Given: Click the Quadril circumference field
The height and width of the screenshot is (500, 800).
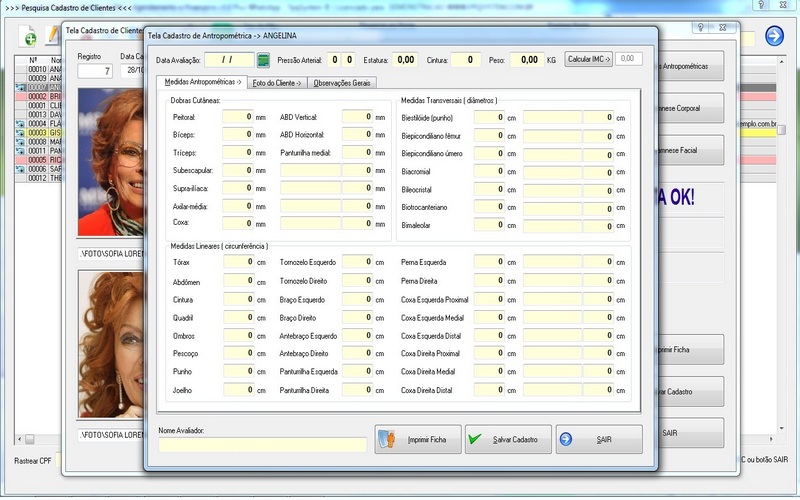Looking at the screenshot, I should 239,317.
